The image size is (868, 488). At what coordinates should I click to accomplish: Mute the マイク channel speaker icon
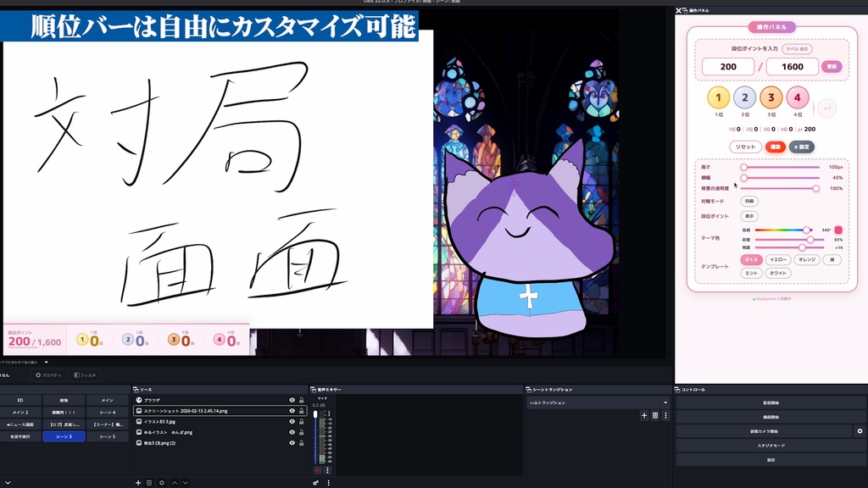click(317, 469)
